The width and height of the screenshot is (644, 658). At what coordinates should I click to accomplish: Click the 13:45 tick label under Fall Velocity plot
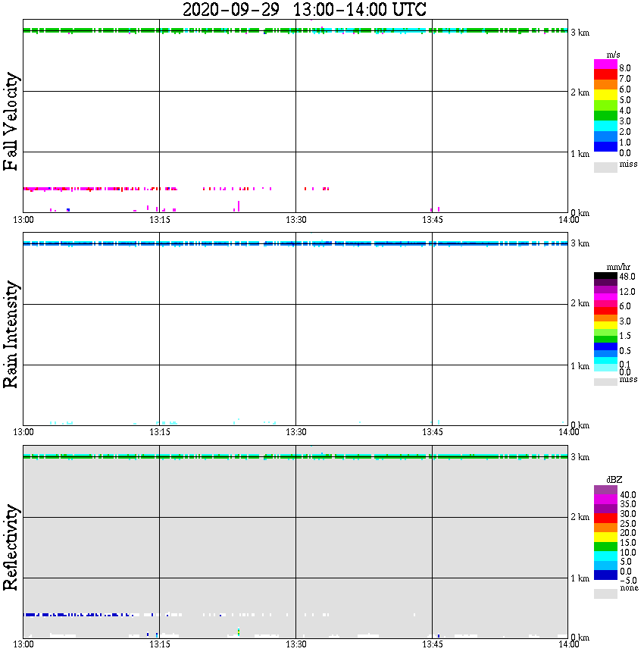pos(432,220)
